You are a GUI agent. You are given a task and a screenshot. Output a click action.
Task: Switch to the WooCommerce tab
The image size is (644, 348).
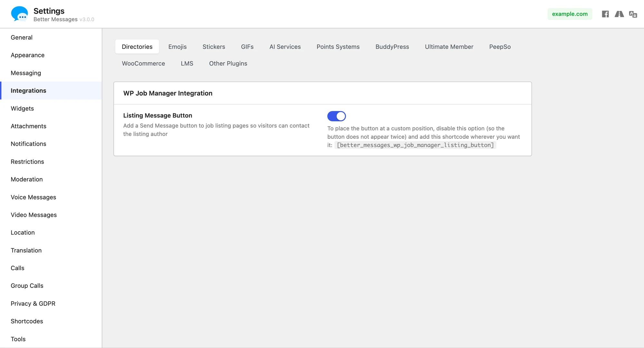[143, 63]
